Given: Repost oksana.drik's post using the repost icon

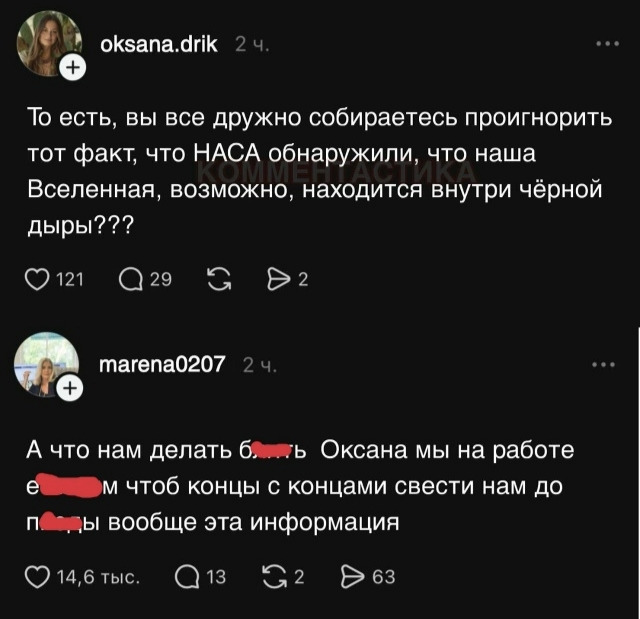Looking at the screenshot, I should pos(219,280).
